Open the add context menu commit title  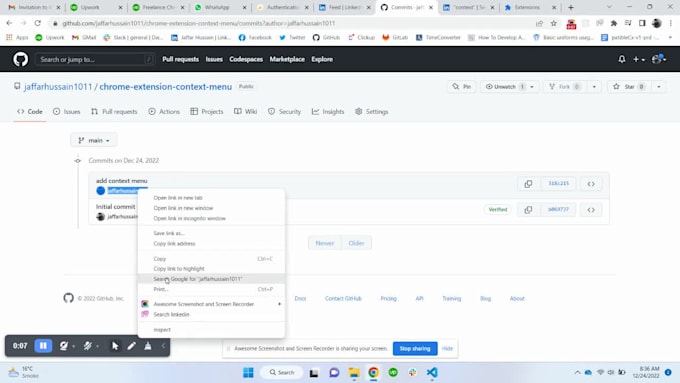pyautogui.click(x=121, y=180)
